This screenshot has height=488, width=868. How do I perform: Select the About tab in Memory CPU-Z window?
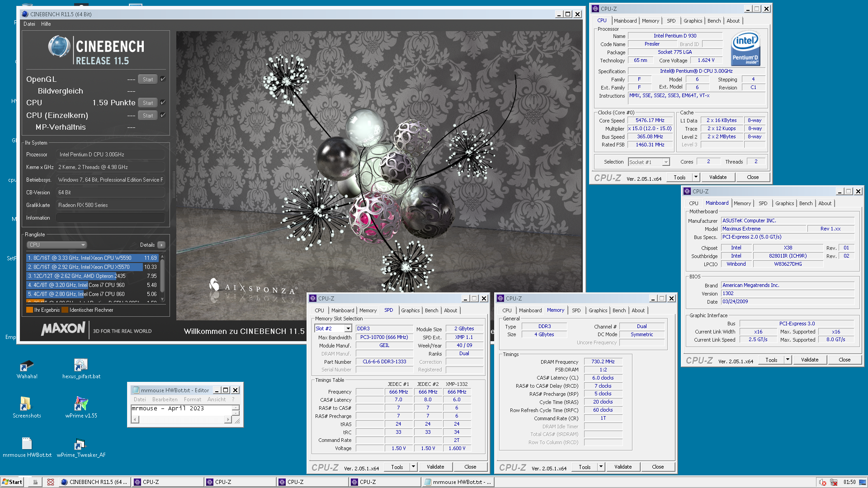click(x=638, y=310)
